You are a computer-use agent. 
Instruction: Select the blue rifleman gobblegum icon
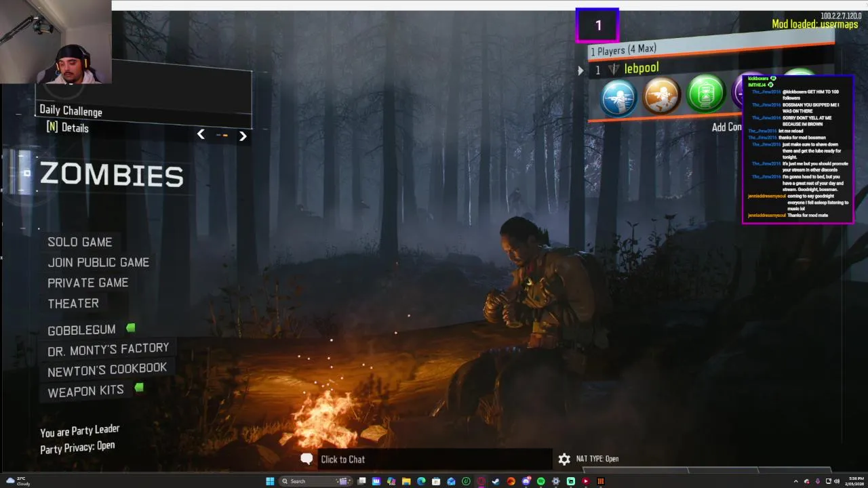pyautogui.click(x=618, y=98)
